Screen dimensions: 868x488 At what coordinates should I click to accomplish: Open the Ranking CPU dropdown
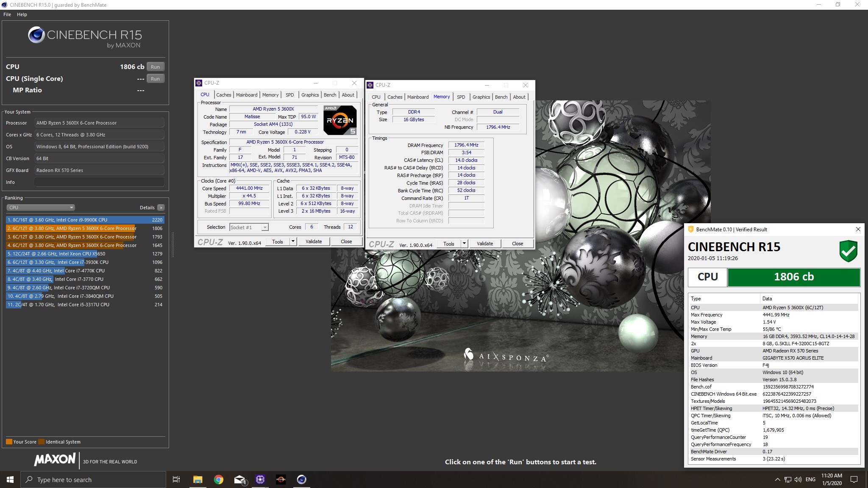pos(41,208)
